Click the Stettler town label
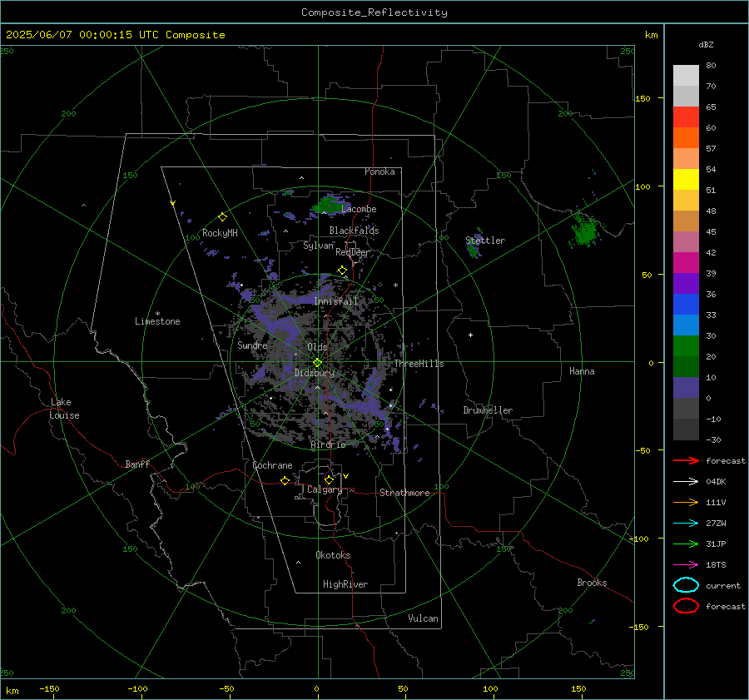Screen dimensions: 749x700 [485, 241]
